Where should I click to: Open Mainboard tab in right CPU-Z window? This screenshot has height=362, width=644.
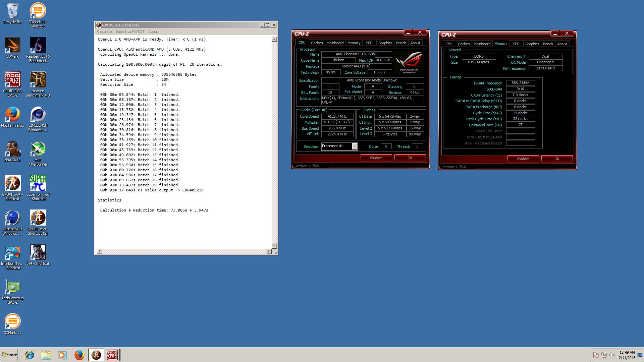[x=482, y=44]
